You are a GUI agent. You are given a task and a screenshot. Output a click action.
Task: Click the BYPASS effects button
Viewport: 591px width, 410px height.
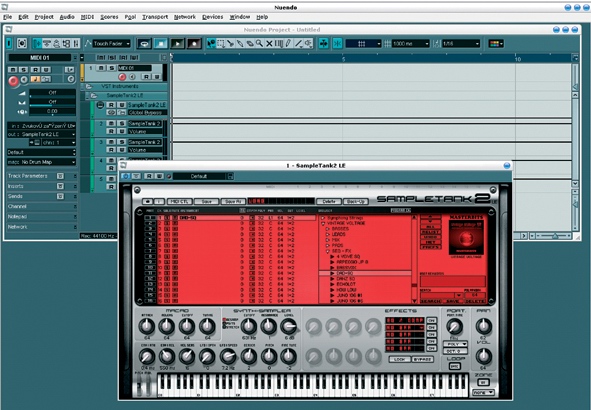[x=422, y=360]
